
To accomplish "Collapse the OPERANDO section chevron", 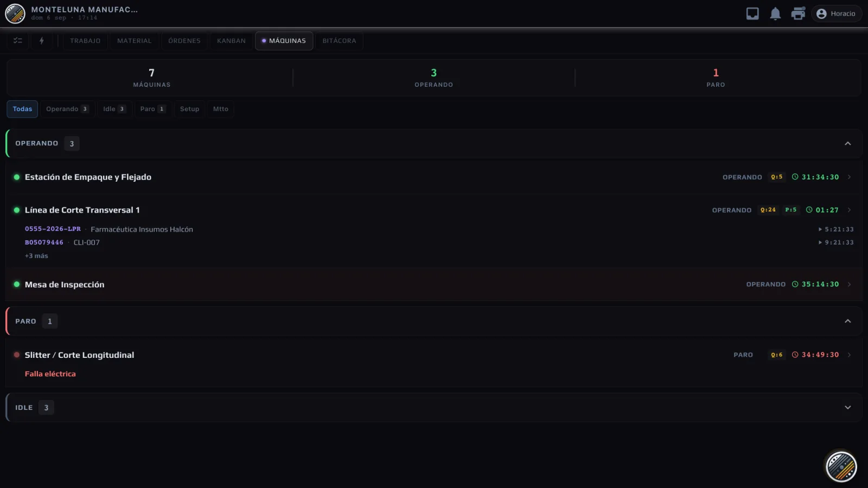I will pyautogui.click(x=848, y=144).
